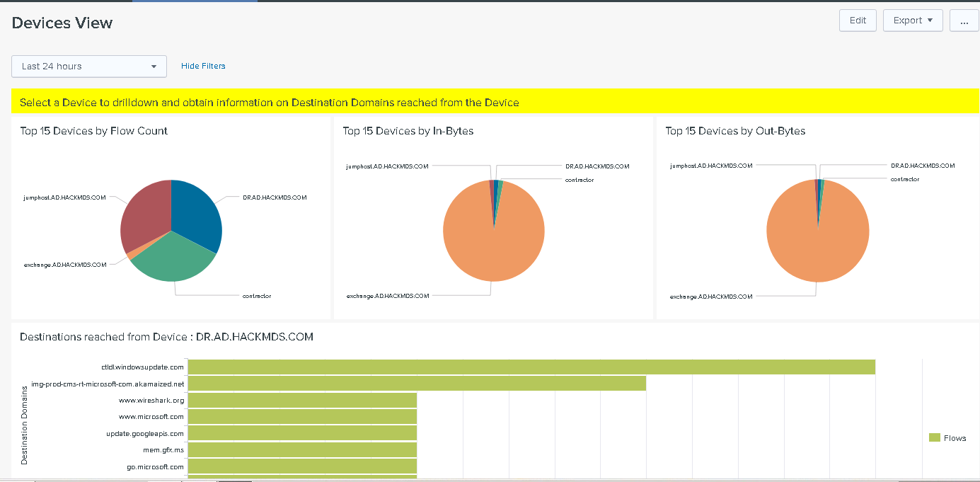This screenshot has width=980, height=482.
Task: Click the Top 15 Devices by In-Bytes title
Action: click(408, 131)
